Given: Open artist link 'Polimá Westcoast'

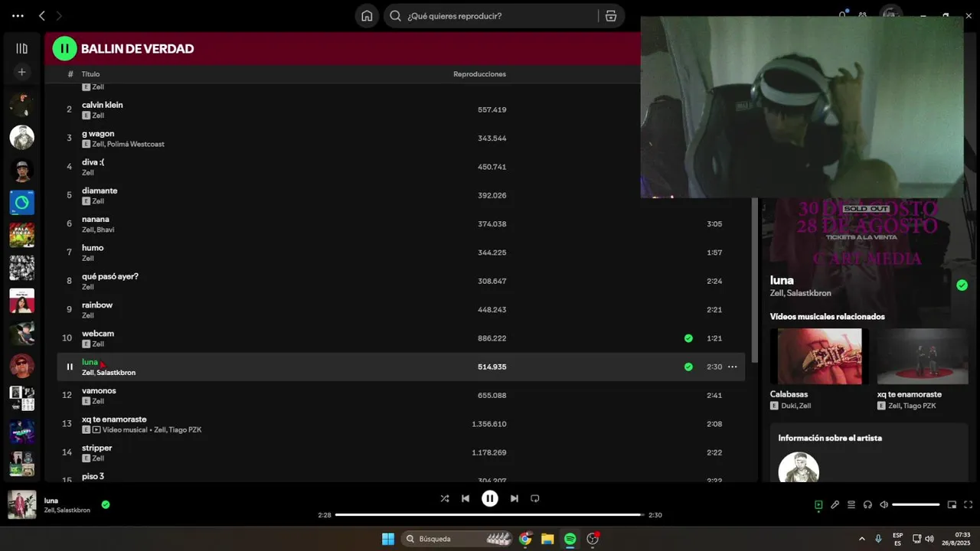Looking at the screenshot, I should coord(136,144).
